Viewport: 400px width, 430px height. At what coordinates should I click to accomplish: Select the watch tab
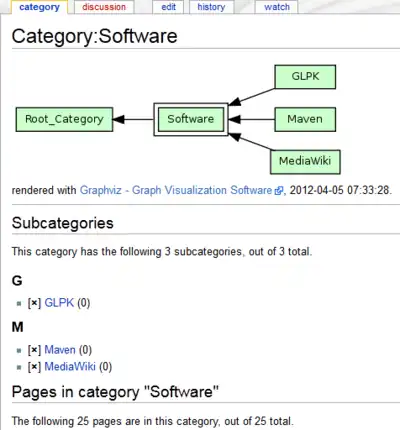coord(277,7)
